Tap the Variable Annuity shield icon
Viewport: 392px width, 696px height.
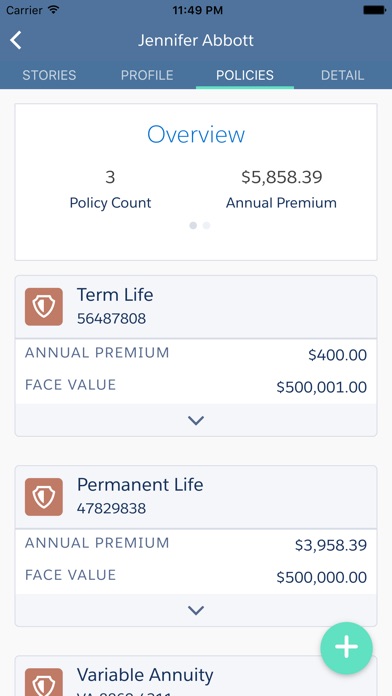click(x=44, y=682)
